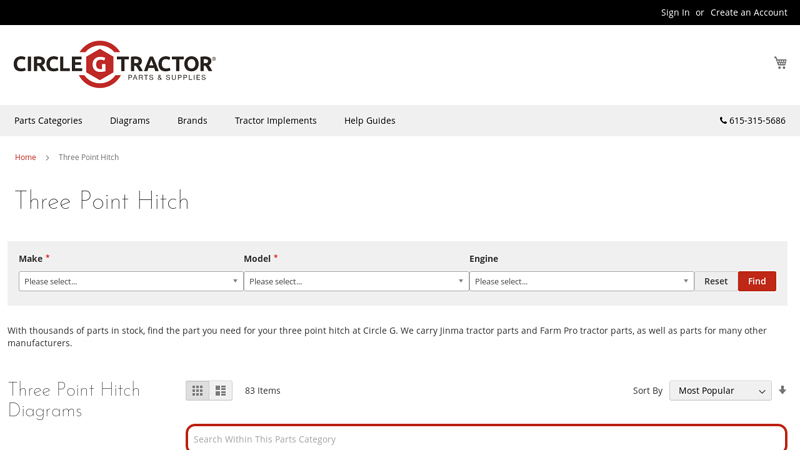The image size is (800, 450).
Task: Open the Brands menu
Action: coord(192,121)
